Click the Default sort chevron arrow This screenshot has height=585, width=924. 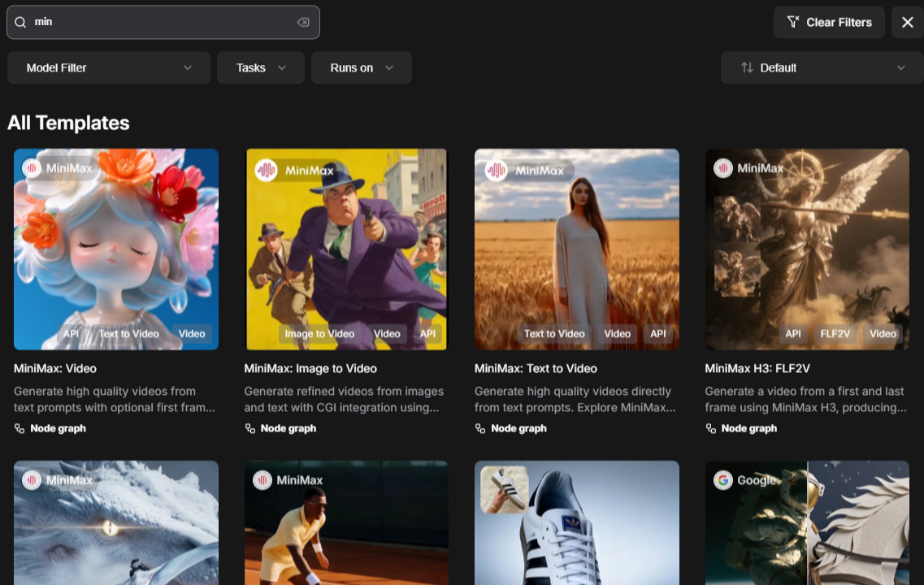(x=901, y=67)
